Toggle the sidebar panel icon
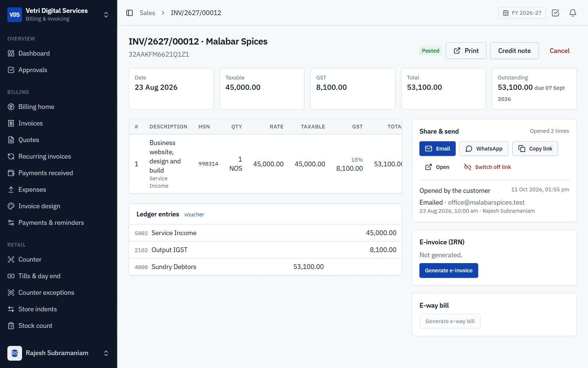 [x=129, y=13]
